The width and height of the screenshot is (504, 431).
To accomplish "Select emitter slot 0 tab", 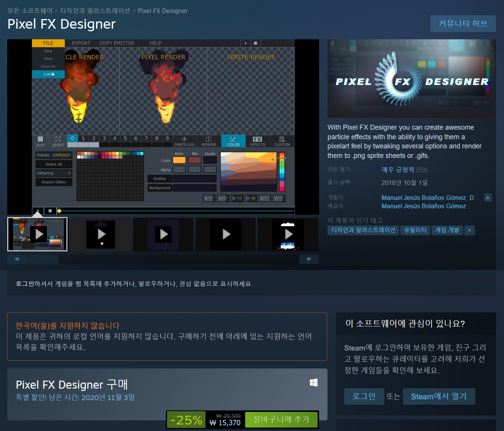I will (72, 138).
